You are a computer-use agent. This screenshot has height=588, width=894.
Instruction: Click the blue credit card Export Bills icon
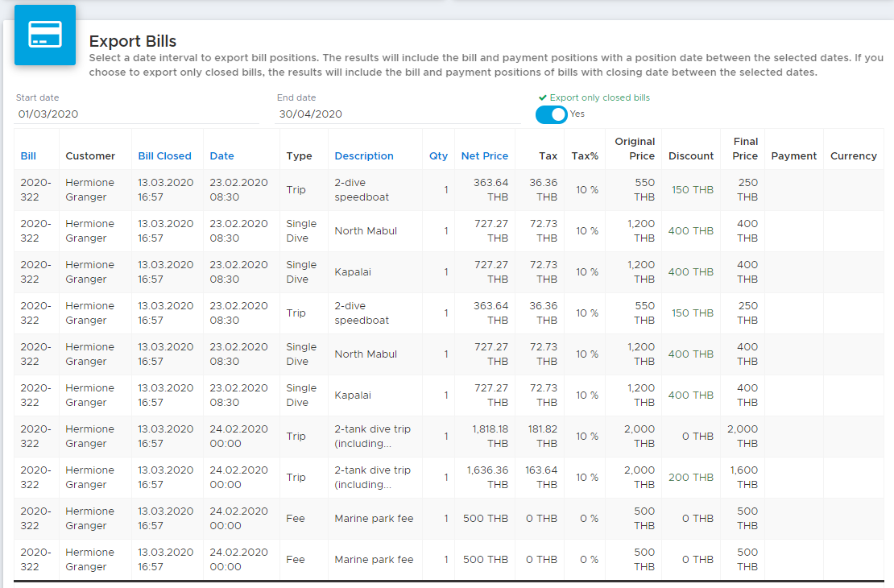coord(45,35)
